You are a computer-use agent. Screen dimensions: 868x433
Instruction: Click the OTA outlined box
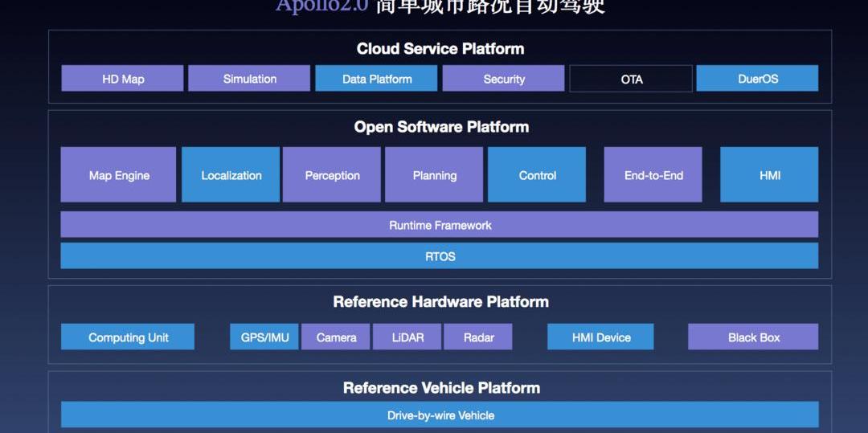631,79
